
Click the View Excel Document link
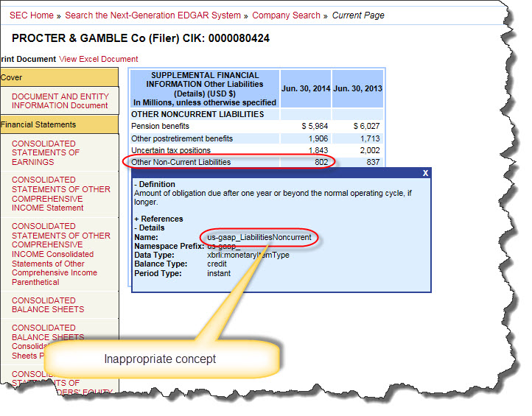click(99, 59)
